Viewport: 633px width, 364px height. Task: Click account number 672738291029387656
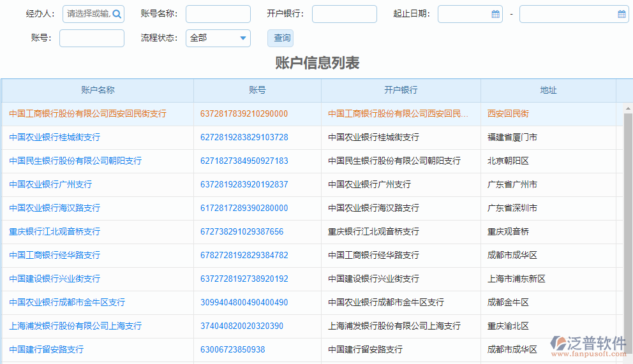point(242,231)
